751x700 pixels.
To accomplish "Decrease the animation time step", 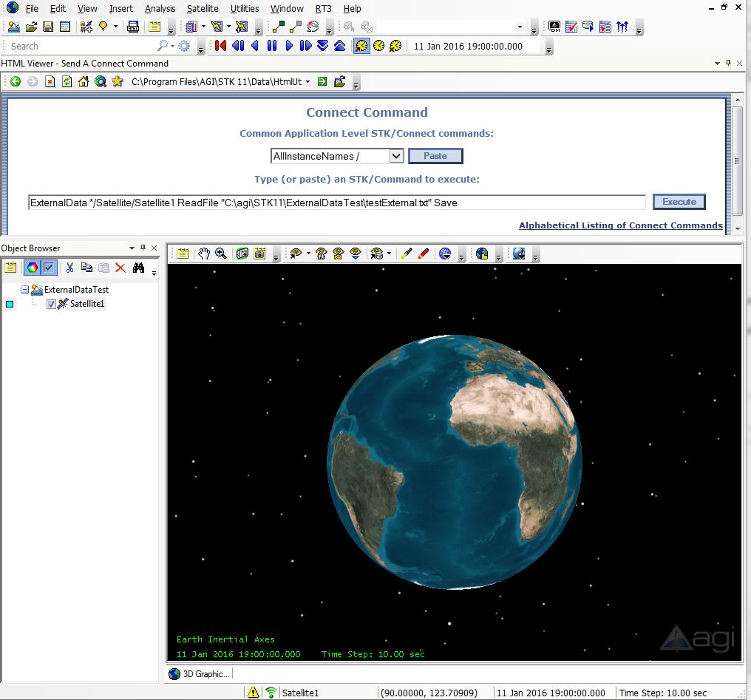I will [323, 46].
